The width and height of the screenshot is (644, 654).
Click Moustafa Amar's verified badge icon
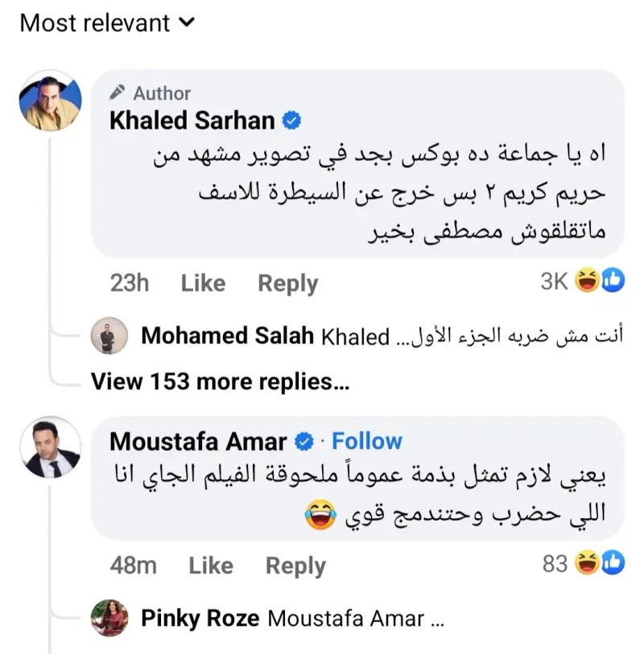click(x=306, y=442)
